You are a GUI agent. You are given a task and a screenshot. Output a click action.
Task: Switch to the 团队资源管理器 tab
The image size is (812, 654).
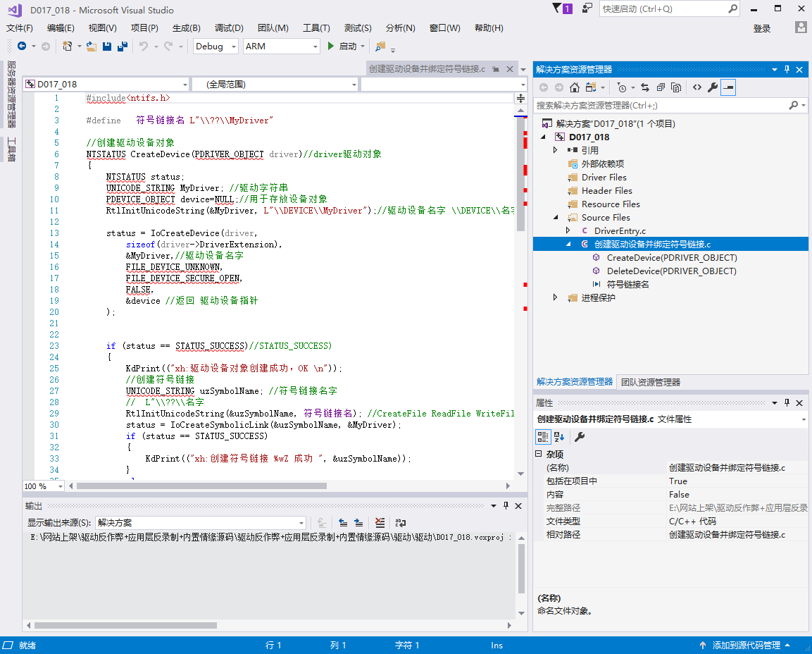tap(650, 382)
